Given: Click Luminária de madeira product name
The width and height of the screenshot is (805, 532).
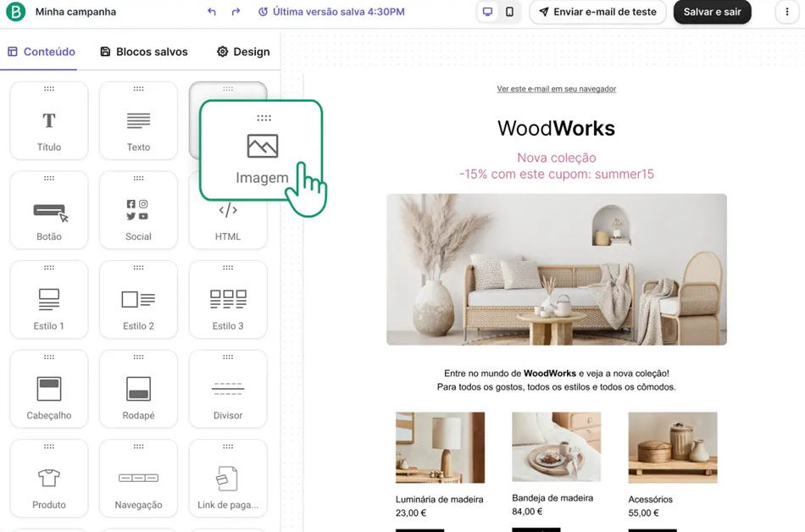Looking at the screenshot, I should 440,499.
